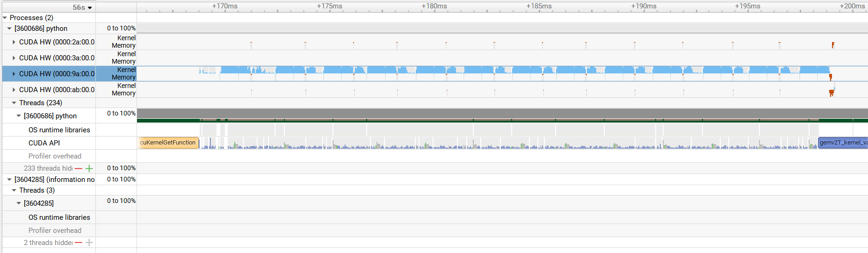Click the +175ms mark on the time ruler
The height and width of the screenshot is (253, 868).
point(329,7)
